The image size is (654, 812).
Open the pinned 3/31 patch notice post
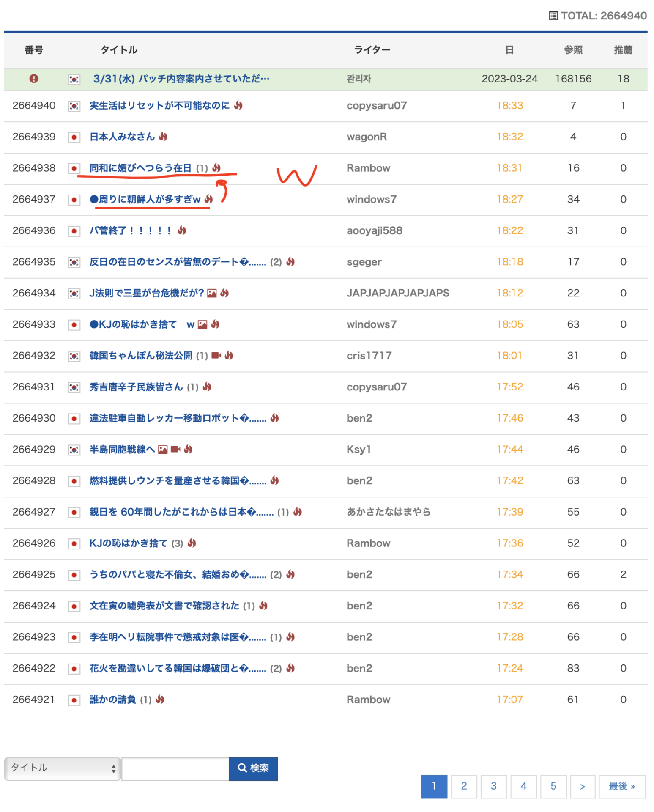pyautogui.click(x=181, y=79)
